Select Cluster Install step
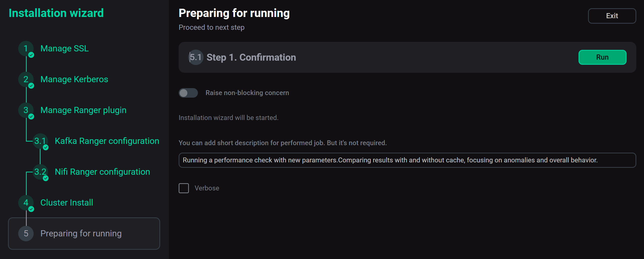 point(67,203)
